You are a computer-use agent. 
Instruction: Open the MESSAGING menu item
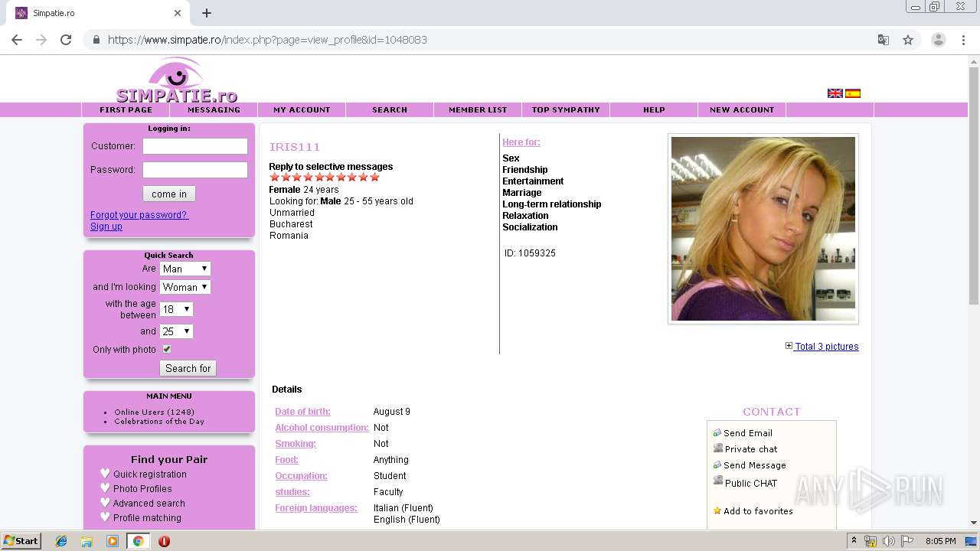(214, 109)
